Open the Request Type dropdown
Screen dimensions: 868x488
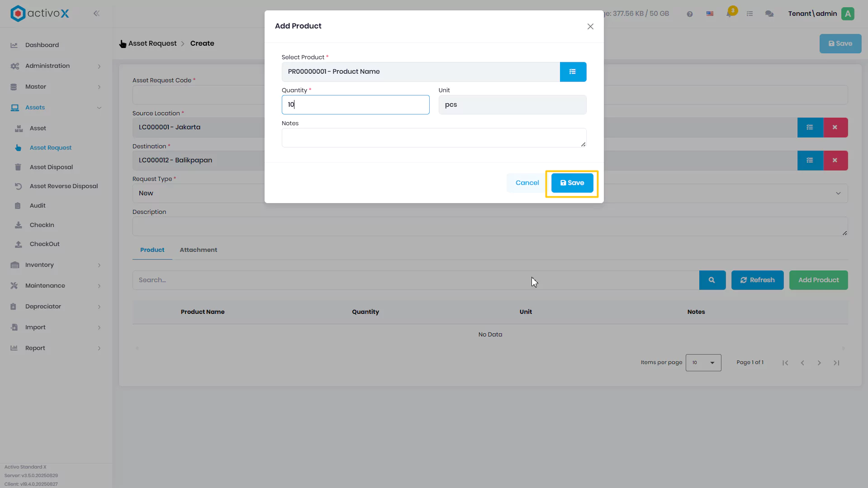(490, 194)
